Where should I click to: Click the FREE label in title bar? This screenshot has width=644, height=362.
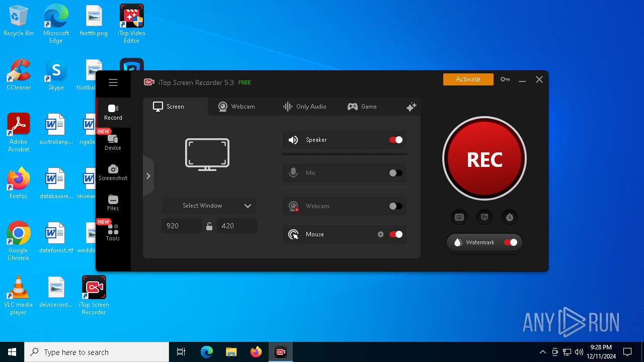pyautogui.click(x=245, y=82)
